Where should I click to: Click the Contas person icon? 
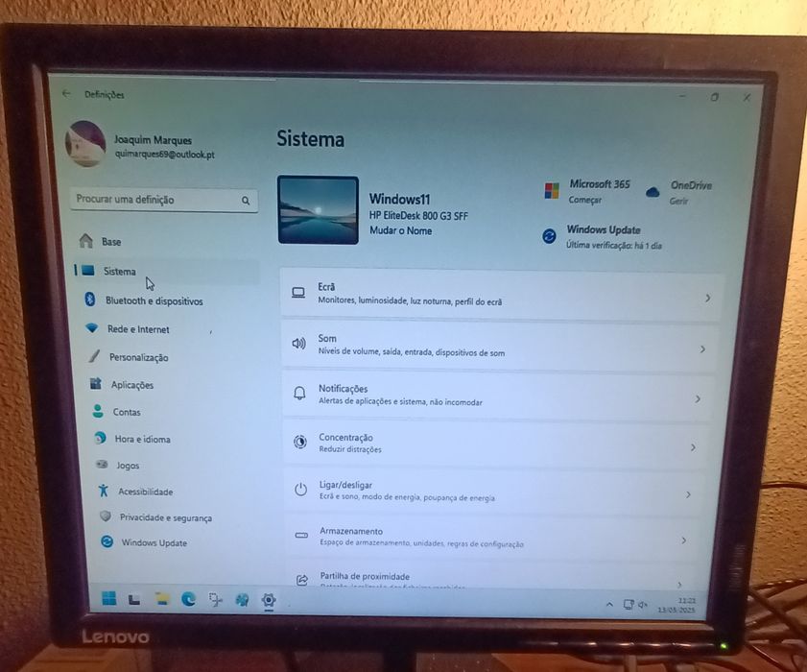(98, 411)
